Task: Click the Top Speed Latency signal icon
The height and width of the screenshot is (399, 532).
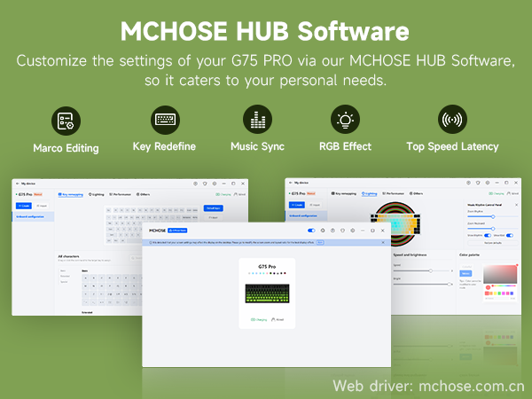Action: click(452, 119)
